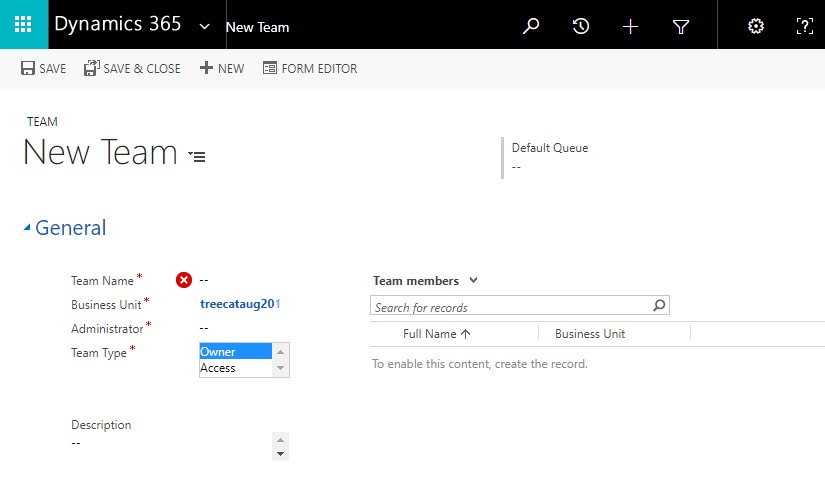
Task: Click search icon in Team members box
Action: coord(659,306)
